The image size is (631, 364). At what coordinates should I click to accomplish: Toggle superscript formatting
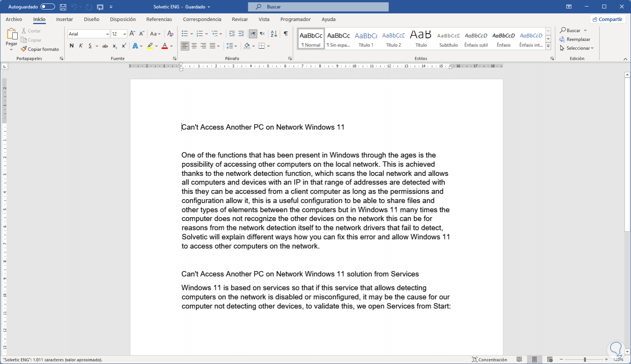point(124,46)
